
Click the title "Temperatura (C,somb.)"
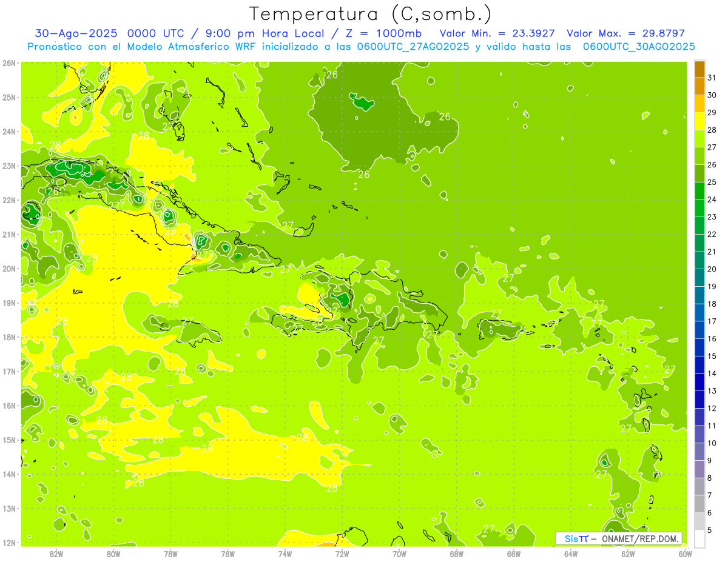pyautogui.click(x=370, y=14)
